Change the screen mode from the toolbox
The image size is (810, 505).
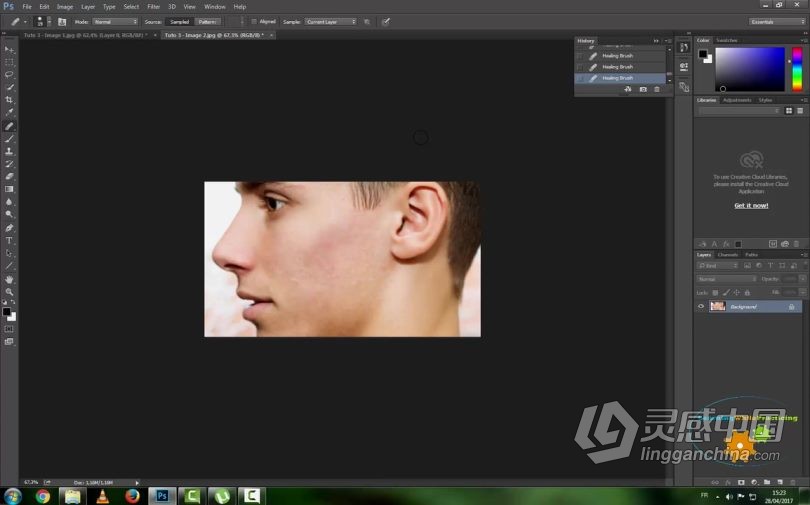pos(9,341)
